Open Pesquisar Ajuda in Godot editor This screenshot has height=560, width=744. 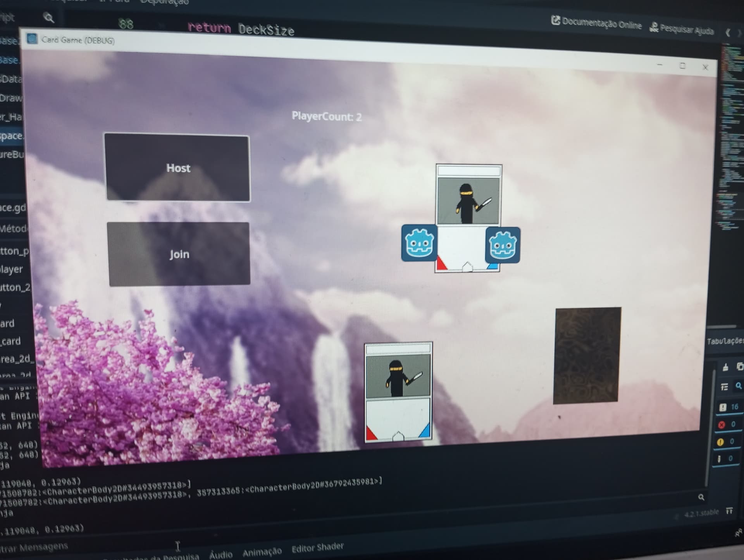coord(682,28)
